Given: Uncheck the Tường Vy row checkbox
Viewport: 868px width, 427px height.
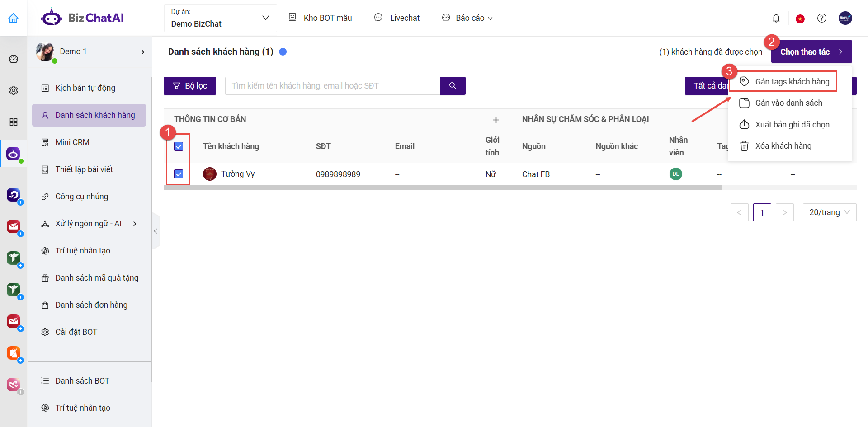Looking at the screenshot, I should [x=179, y=174].
